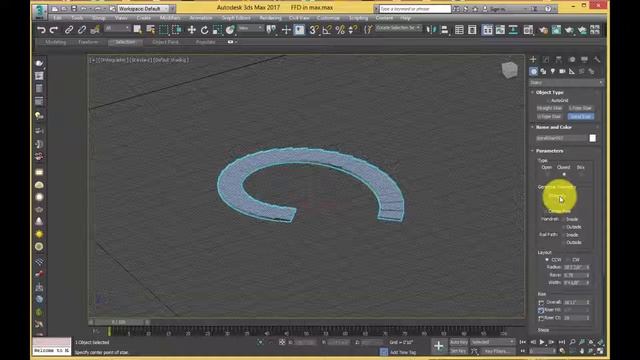This screenshot has width=640, height=360.
Task: Pick the Rectangular Selection Region tool
Action: click(x=164, y=30)
